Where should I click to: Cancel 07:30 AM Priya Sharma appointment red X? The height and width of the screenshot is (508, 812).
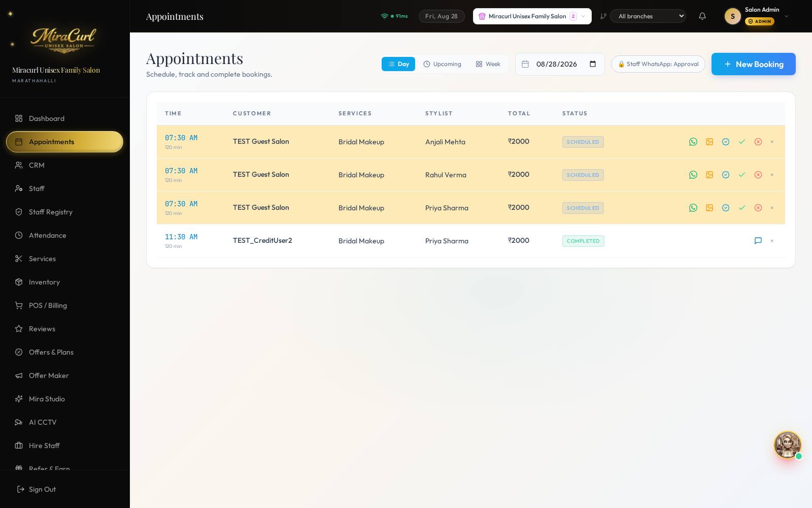click(758, 208)
